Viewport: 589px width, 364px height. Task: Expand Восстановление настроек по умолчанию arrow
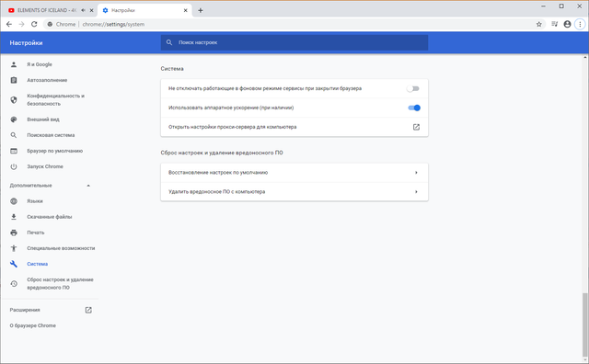(416, 173)
